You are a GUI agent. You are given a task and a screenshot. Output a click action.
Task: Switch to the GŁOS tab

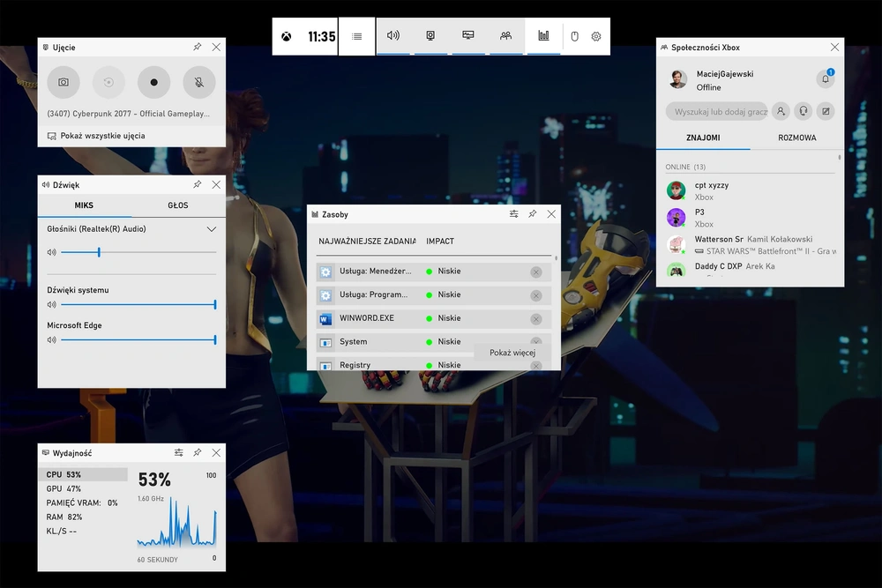pyautogui.click(x=178, y=205)
